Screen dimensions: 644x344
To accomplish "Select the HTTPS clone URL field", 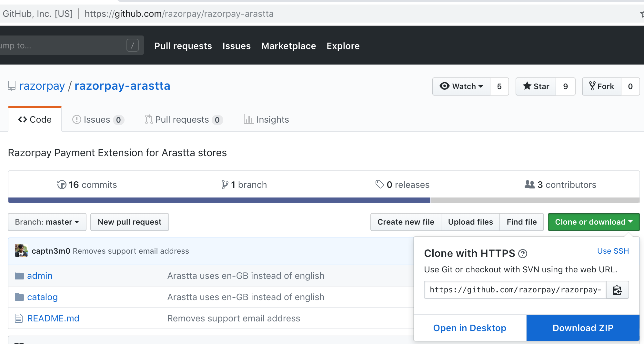I will point(515,290).
